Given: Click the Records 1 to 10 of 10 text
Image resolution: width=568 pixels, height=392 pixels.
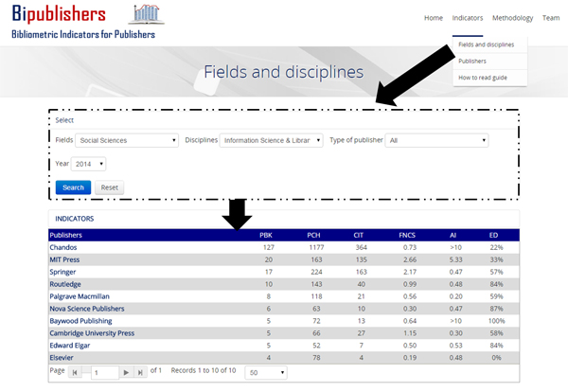Looking at the screenshot, I should tap(204, 370).
